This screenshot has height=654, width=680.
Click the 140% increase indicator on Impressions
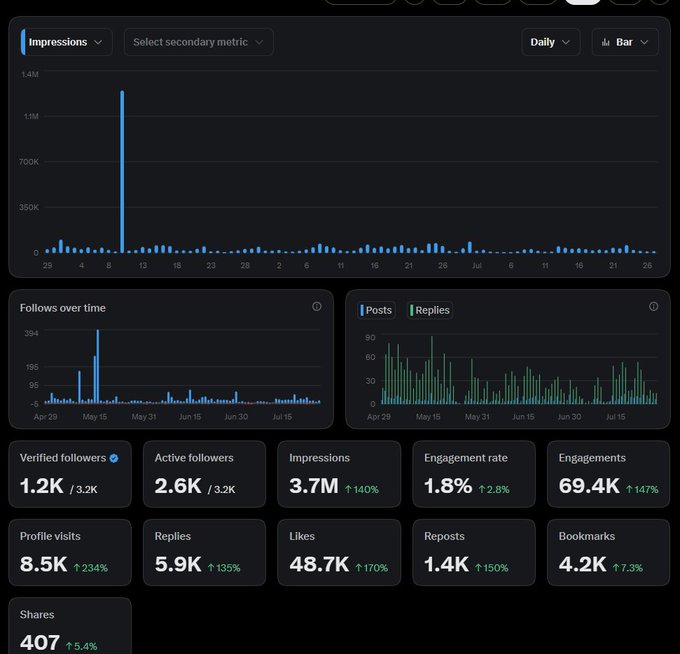pyautogui.click(x=362, y=489)
